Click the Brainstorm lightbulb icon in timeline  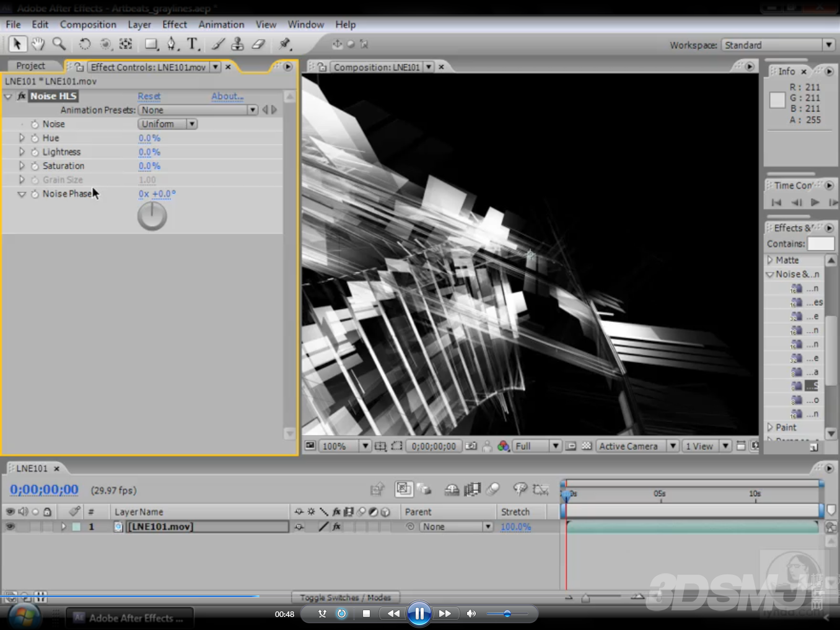tap(520, 489)
